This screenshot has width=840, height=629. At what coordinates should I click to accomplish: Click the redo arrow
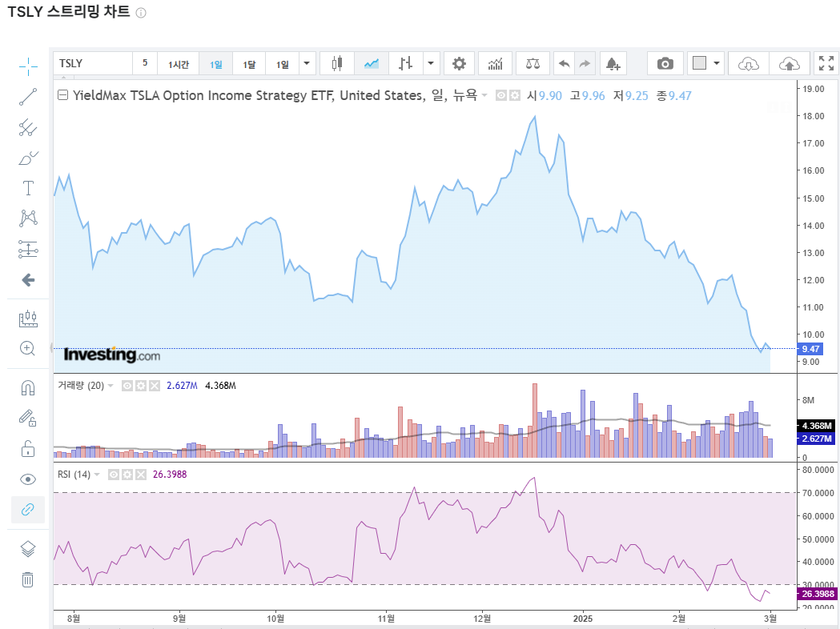(585, 64)
